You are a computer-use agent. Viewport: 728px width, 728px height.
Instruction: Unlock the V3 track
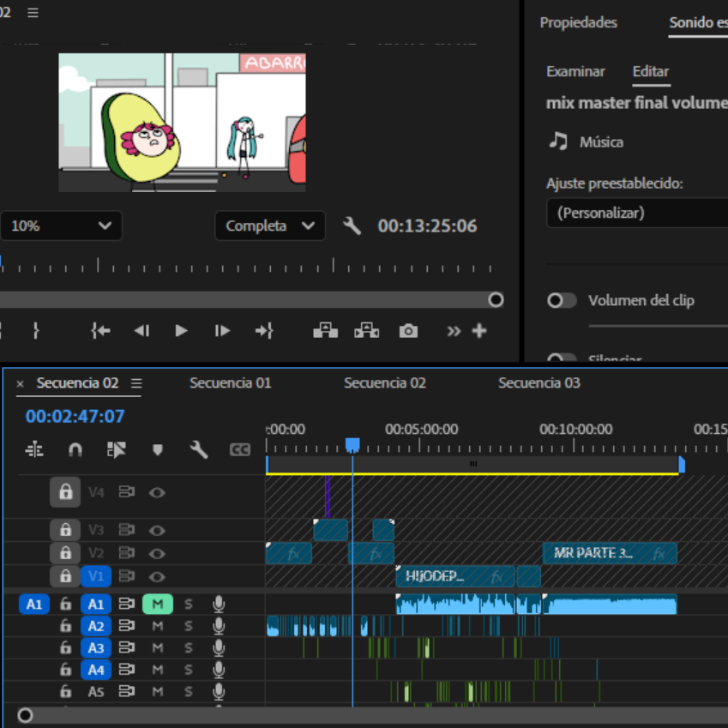65,530
